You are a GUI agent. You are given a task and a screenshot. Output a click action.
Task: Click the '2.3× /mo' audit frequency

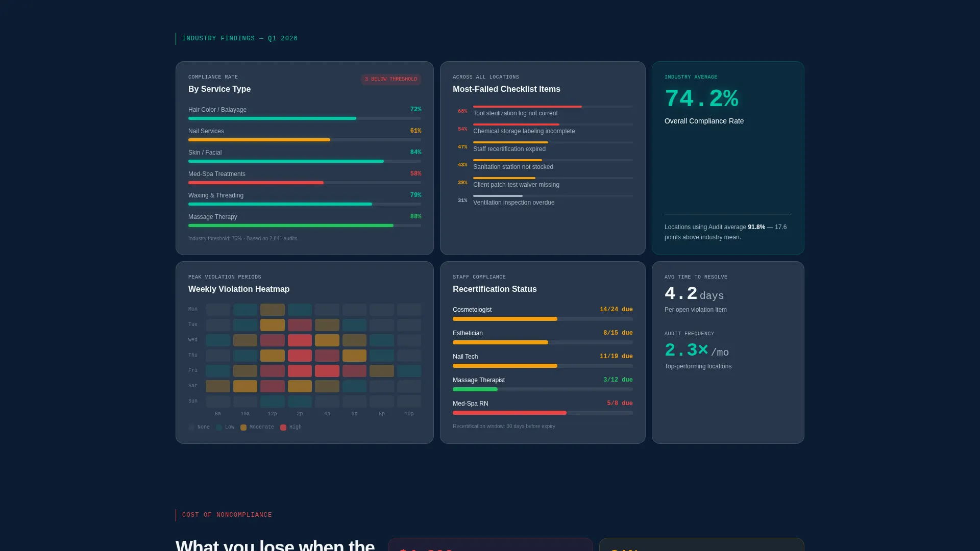697,350
